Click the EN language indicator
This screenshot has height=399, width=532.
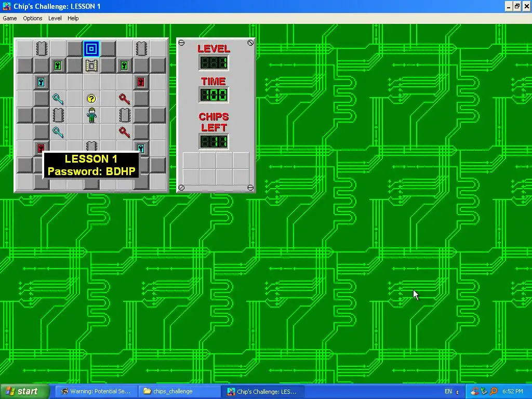pyautogui.click(x=448, y=392)
